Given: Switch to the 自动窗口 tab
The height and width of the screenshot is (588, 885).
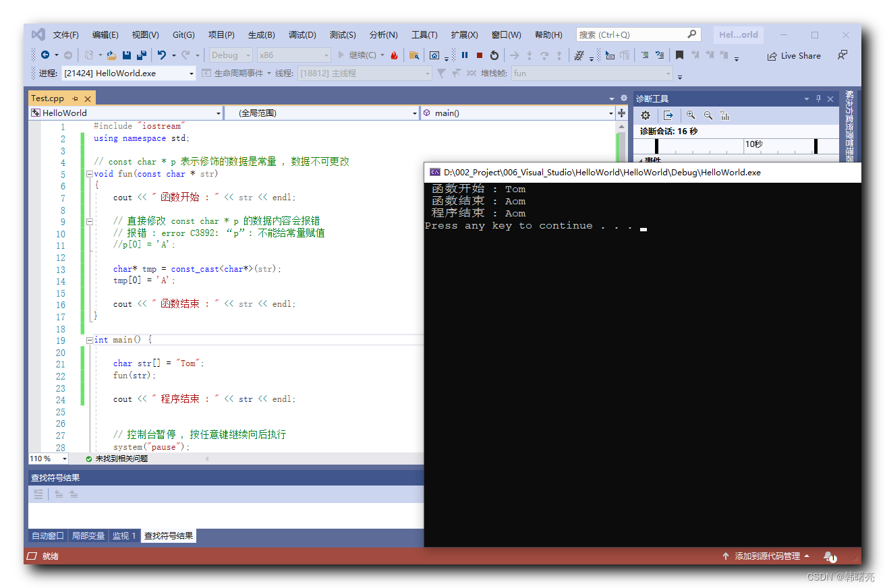Looking at the screenshot, I should click(x=48, y=536).
